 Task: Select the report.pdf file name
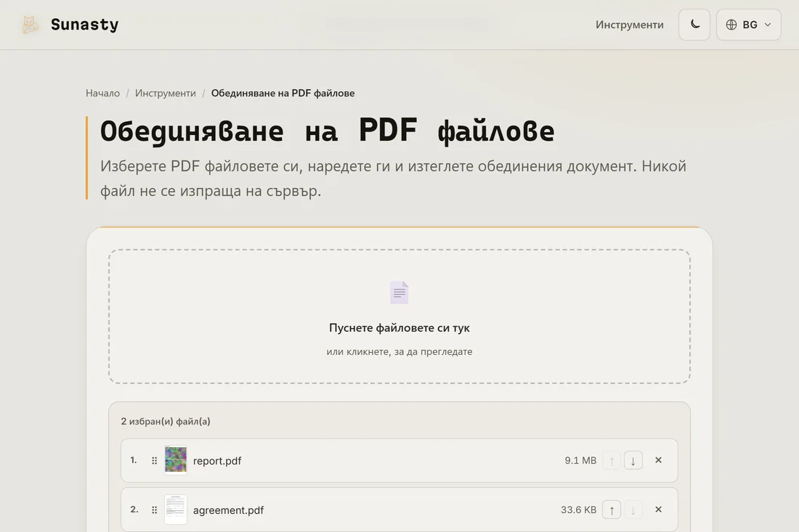[x=217, y=461]
